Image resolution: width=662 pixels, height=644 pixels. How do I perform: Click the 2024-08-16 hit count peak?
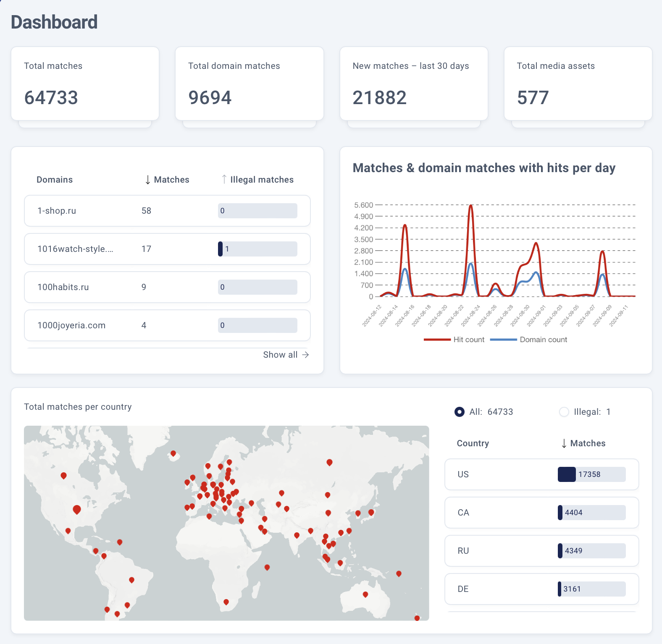pyautogui.click(x=405, y=225)
